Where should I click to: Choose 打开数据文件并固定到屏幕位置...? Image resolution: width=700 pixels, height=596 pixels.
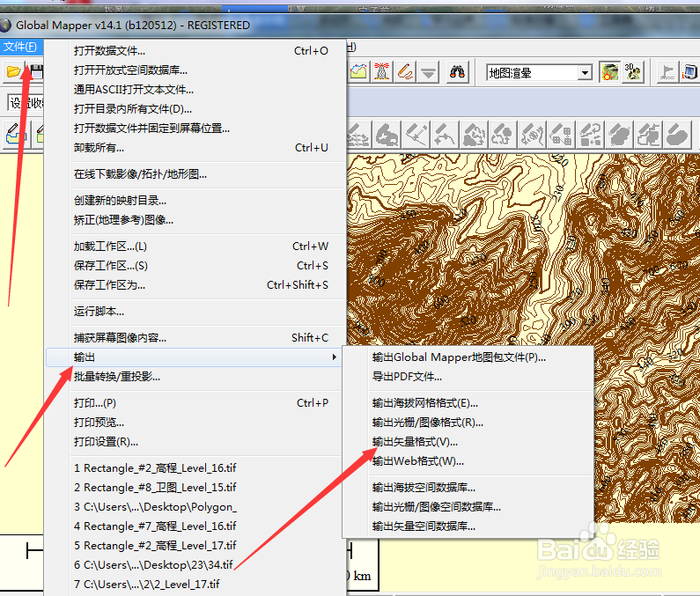point(196,129)
